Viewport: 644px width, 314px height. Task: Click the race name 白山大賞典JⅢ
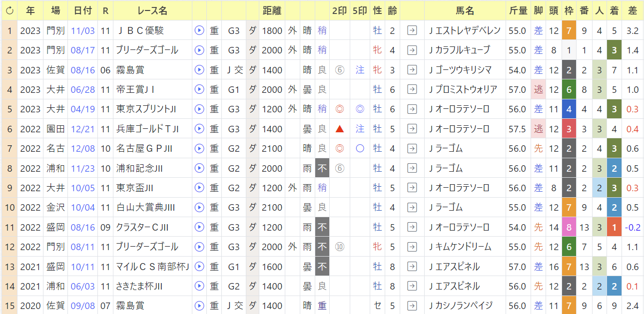145,207
